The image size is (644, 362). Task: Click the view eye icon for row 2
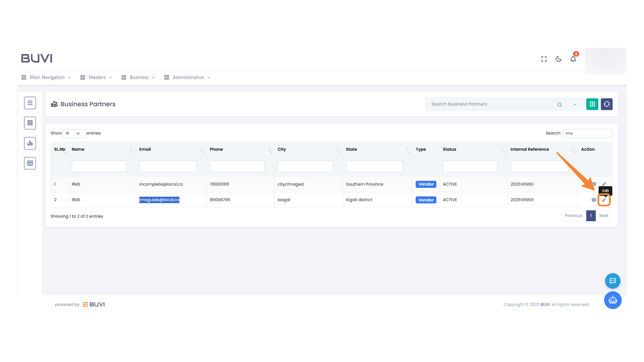[x=594, y=200]
